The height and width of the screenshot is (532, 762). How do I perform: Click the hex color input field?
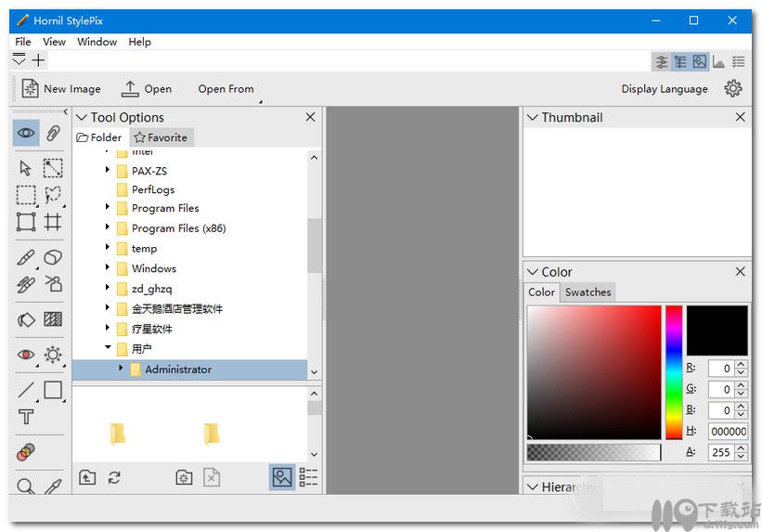(729, 432)
